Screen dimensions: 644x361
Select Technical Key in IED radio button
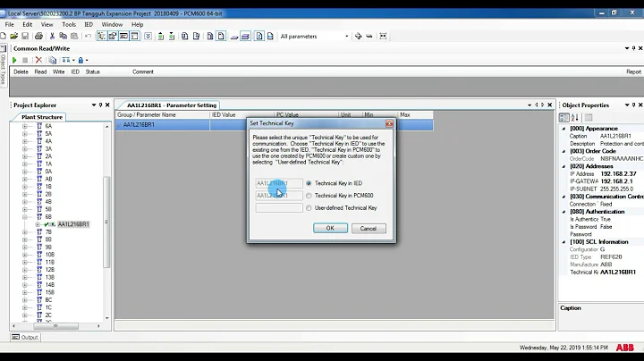[x=309, y=183]
